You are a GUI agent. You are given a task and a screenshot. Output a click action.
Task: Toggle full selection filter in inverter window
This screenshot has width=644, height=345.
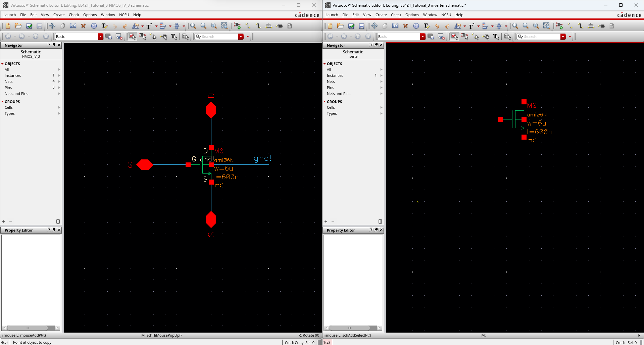pyautogui.click(x=454, y=37)
